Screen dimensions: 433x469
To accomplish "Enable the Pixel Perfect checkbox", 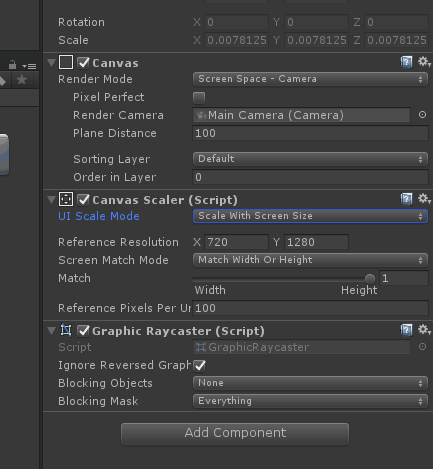I will (x=199, y=97).
